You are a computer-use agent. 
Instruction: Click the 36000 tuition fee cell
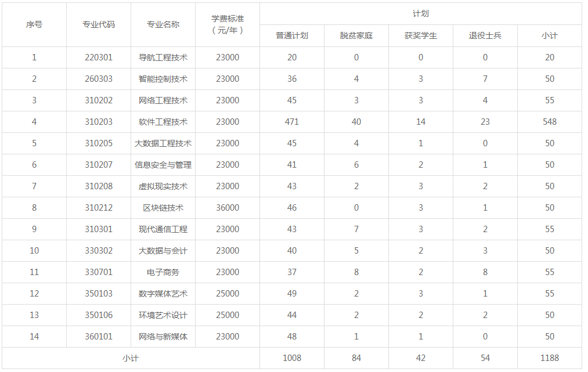pos(228,208)
